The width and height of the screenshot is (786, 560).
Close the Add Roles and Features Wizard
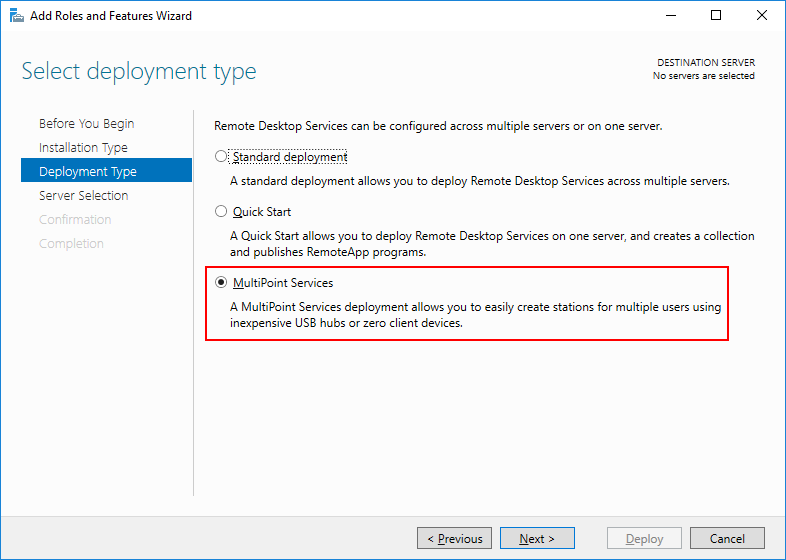click(x=762, y=16)
